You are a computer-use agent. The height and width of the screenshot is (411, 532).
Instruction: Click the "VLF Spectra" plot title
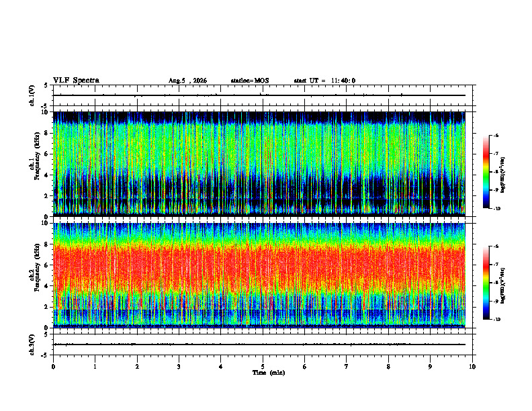coord(76,81)
